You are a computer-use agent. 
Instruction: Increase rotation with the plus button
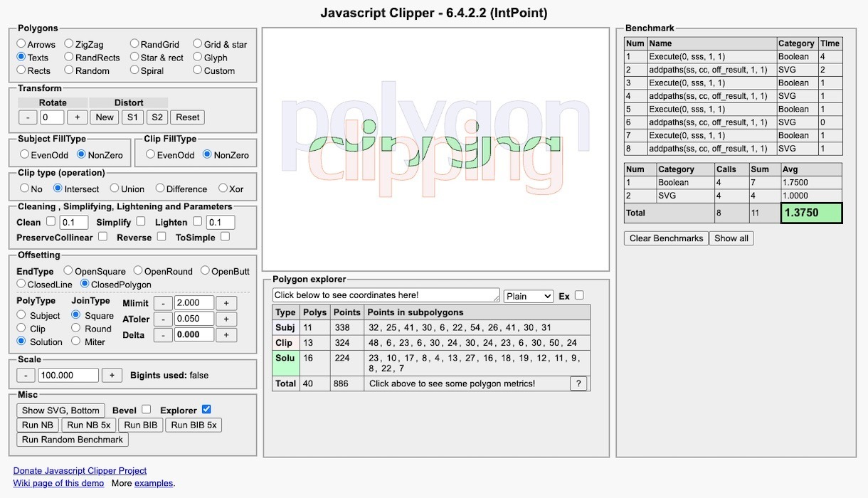point(77,117)
